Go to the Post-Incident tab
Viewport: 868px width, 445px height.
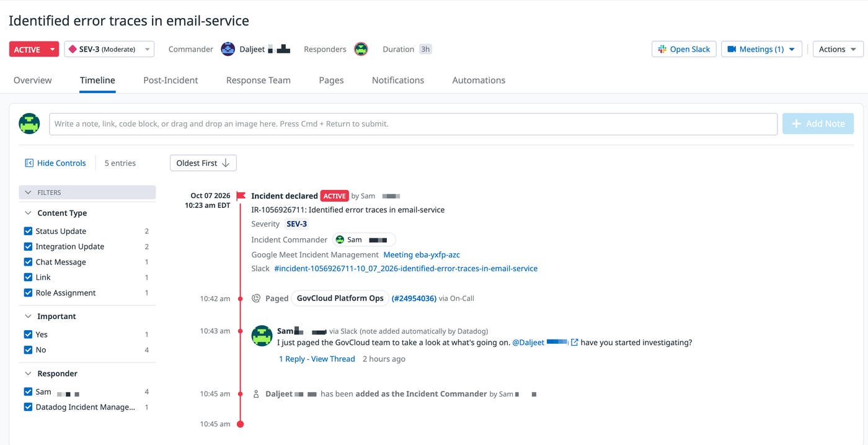[x=170, y=80]
